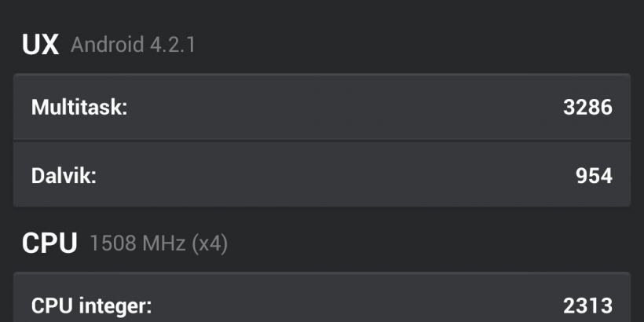Tap the Multitask score 3286
Viewport: 644px width, 322px height.
tap(587, 107)
